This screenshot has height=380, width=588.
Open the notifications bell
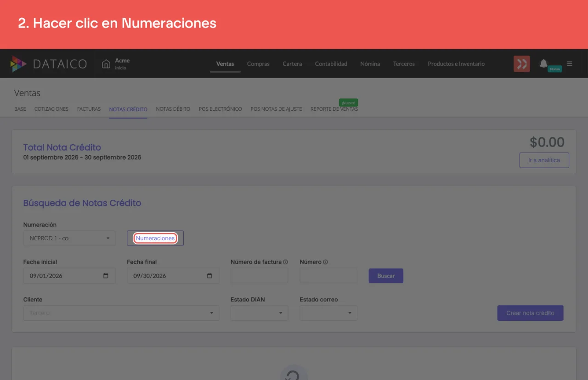click(544, 63)
